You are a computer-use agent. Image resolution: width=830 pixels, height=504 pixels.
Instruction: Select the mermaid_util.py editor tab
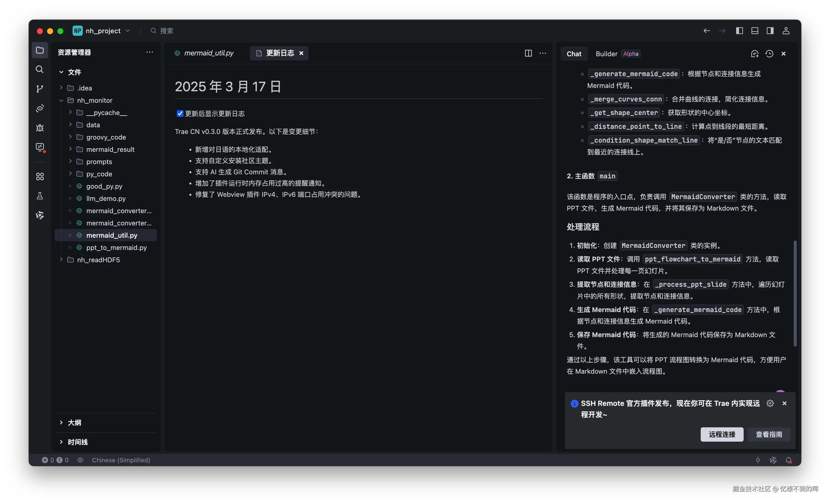pyautogui.click(x=208, y=53)
